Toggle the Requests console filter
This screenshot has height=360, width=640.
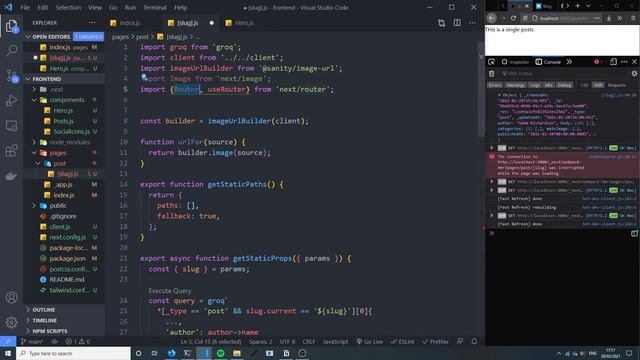point(616,85)
